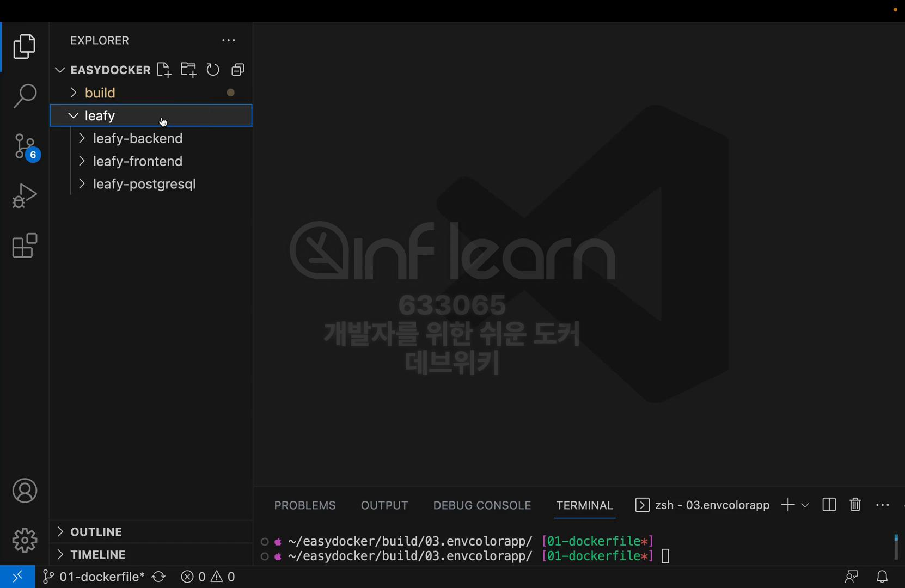Split the terminal panel
905x588 pixels.
point(829,505)
